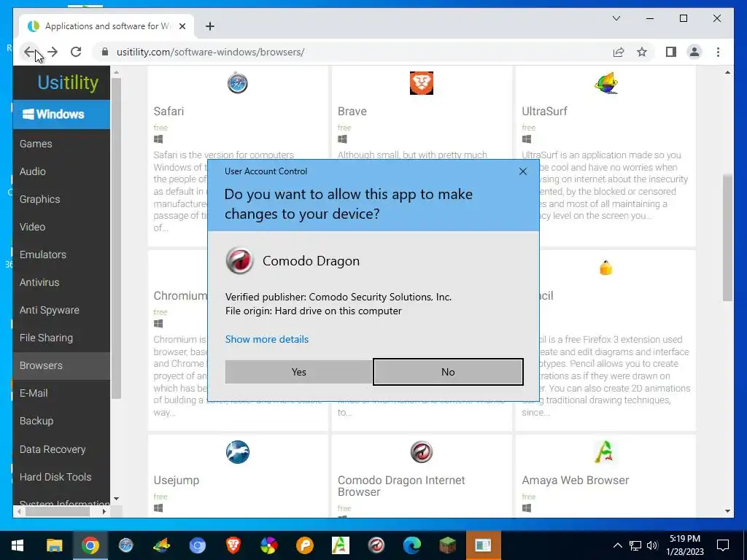Click the Comodo Dragon icon in the dialog
The image size is (747, 560).
(239, 261)
